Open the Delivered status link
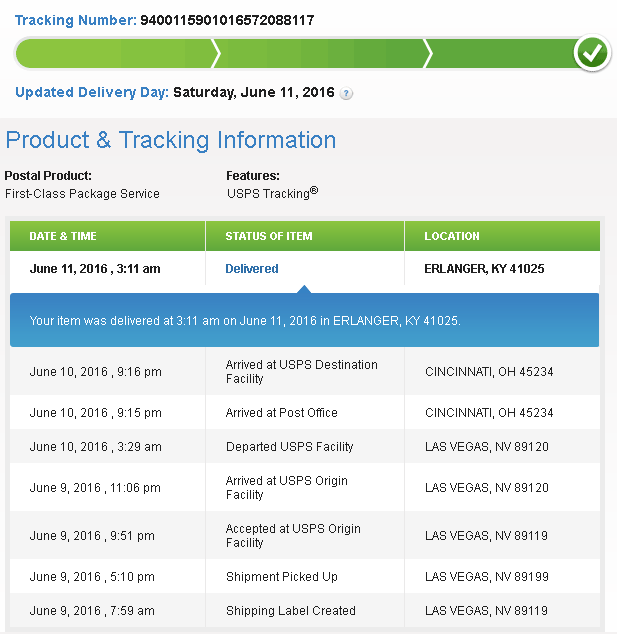Viewport: 617px width, 634px height. click(x=252, y=269)
